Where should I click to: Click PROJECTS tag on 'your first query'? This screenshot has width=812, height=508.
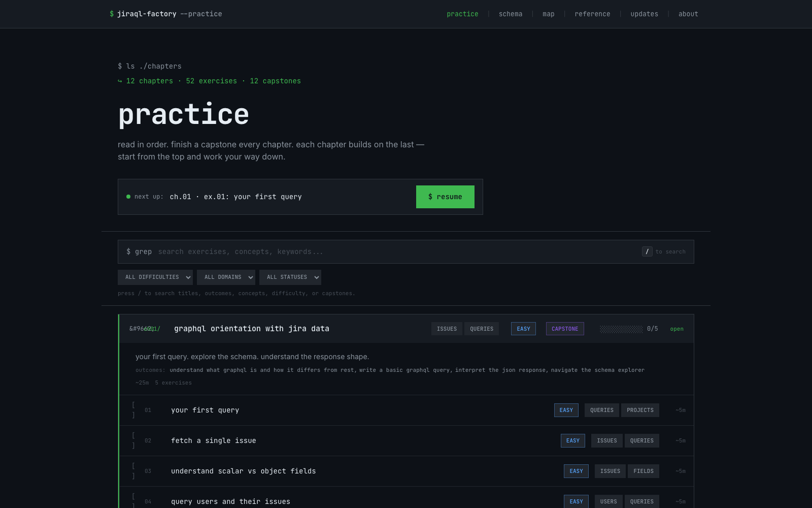[640, 410]
